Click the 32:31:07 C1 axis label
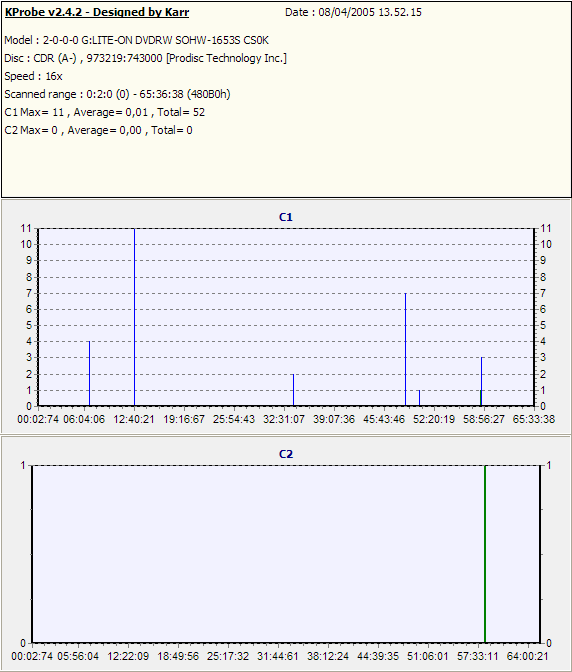The width and height of the screenshot is (572, 672). tap(284, 419)
